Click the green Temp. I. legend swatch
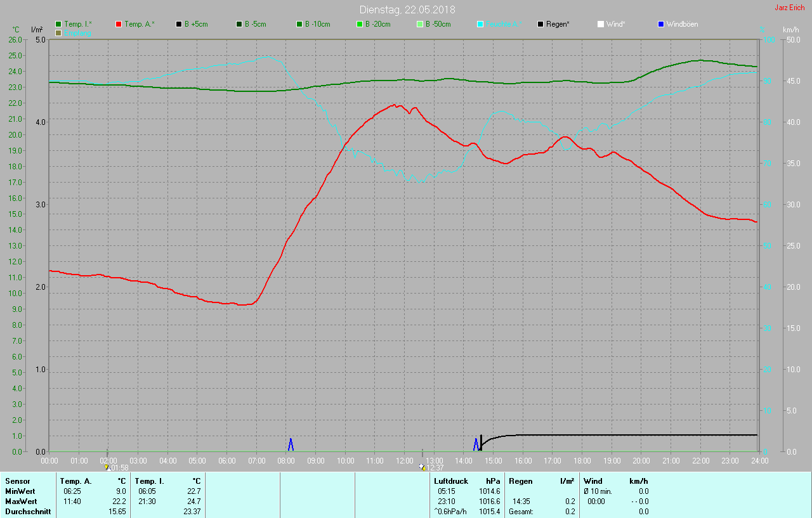This screenshot has height=518, width=812. pos(59,24)
